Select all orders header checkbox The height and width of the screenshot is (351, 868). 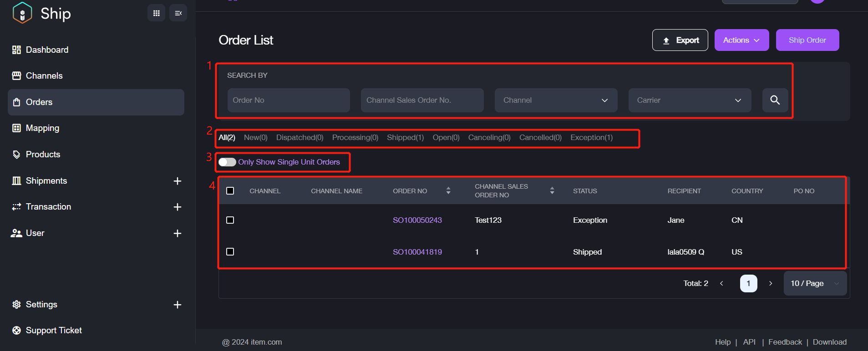coord(230,191)
